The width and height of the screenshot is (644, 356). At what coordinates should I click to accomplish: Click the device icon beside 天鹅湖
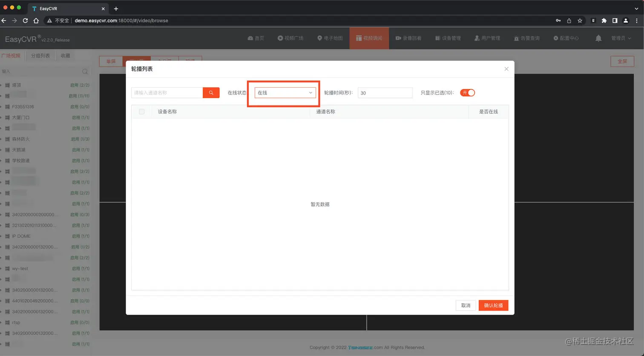pyautogui.click(x=7, y=150)
